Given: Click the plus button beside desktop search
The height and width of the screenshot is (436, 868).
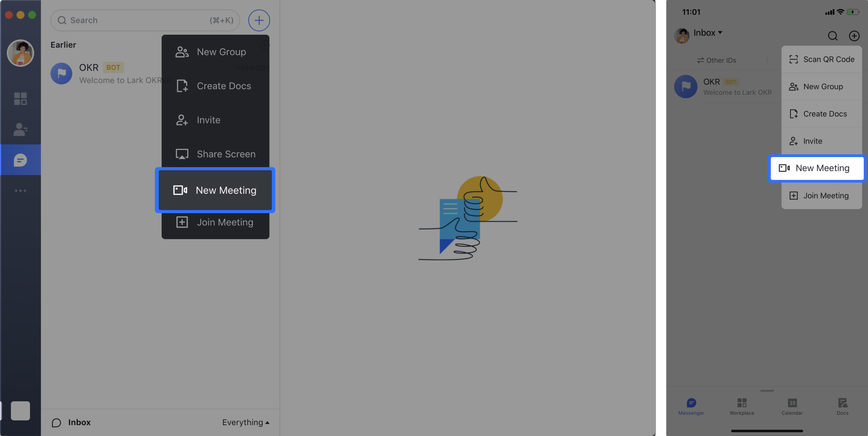Looking at the screenshot, I should pyautogui.click(x=259, y=20).
